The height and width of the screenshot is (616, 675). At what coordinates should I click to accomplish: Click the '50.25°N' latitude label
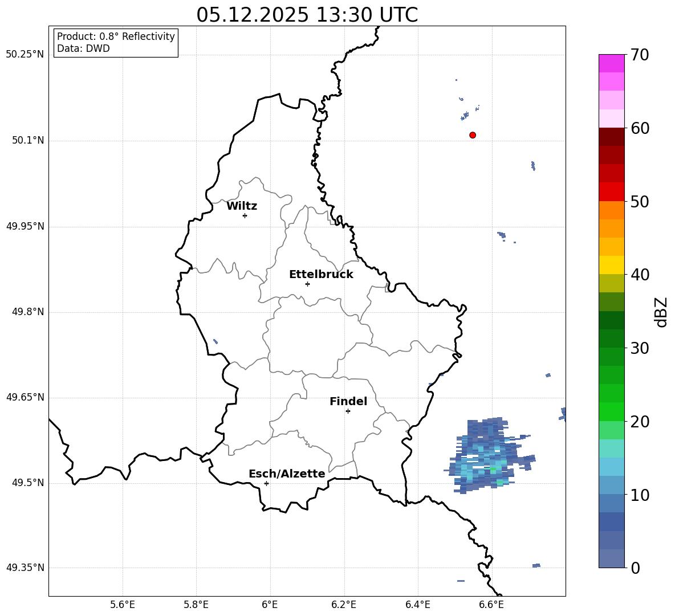(x=25, y=55)
